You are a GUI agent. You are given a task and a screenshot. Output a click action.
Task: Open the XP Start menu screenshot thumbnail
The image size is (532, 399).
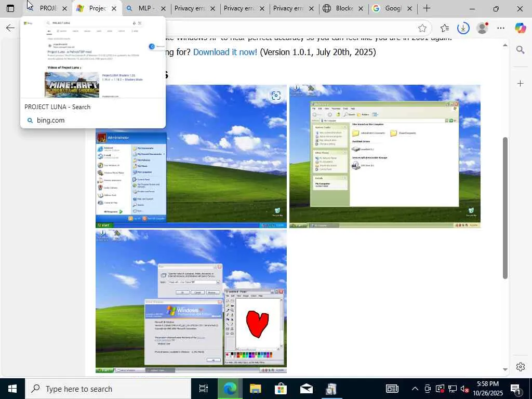coord(191,156)
